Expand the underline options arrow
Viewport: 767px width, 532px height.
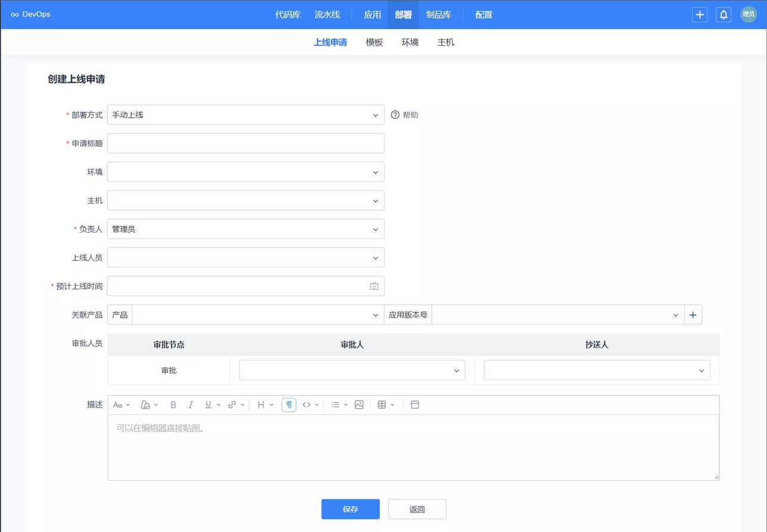219,405
